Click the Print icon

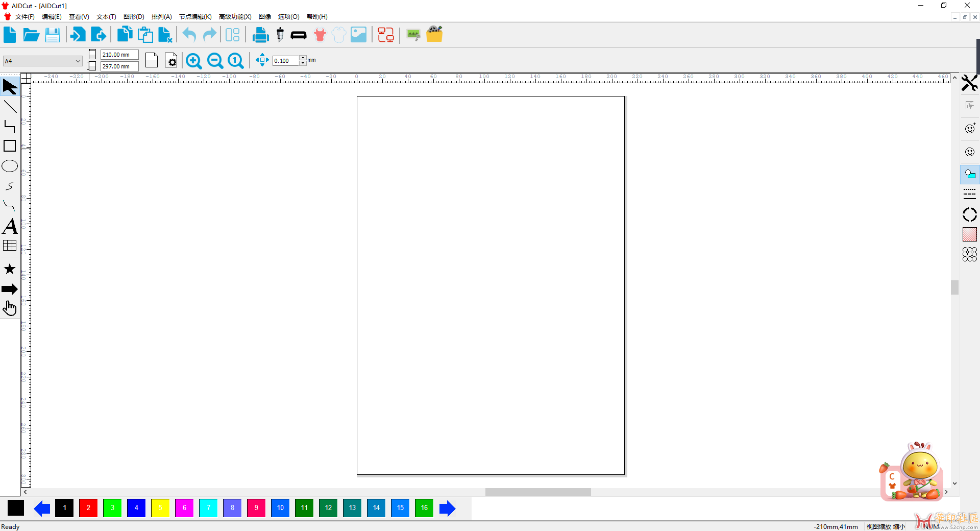[x=260, y=35]
